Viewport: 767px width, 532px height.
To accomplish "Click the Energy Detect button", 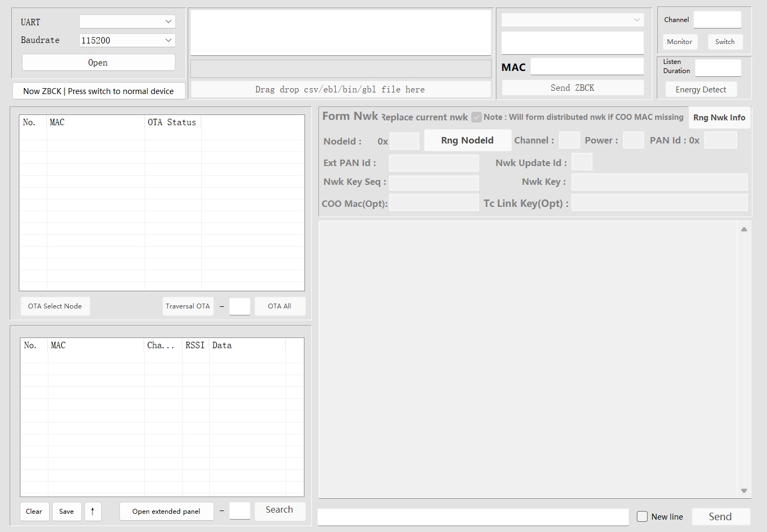I will [x=700, y=89].
